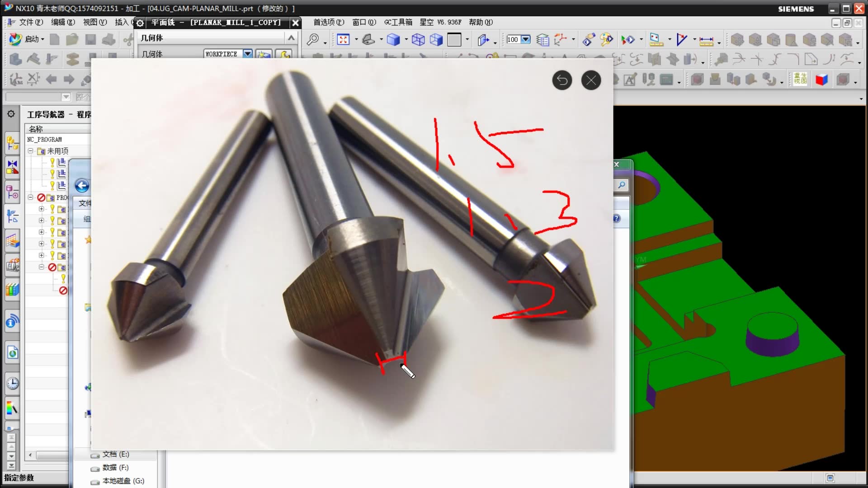Image resolution: width=868 pixels, height=488 pixels.
Task: Open the 帮助(H) menu
Action: coord(480,22)
